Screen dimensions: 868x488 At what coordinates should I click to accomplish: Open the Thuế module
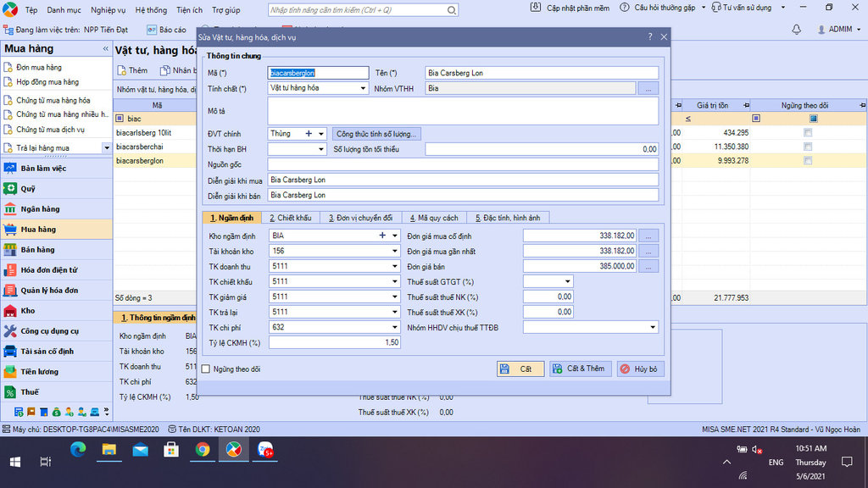tap(56, 392)
